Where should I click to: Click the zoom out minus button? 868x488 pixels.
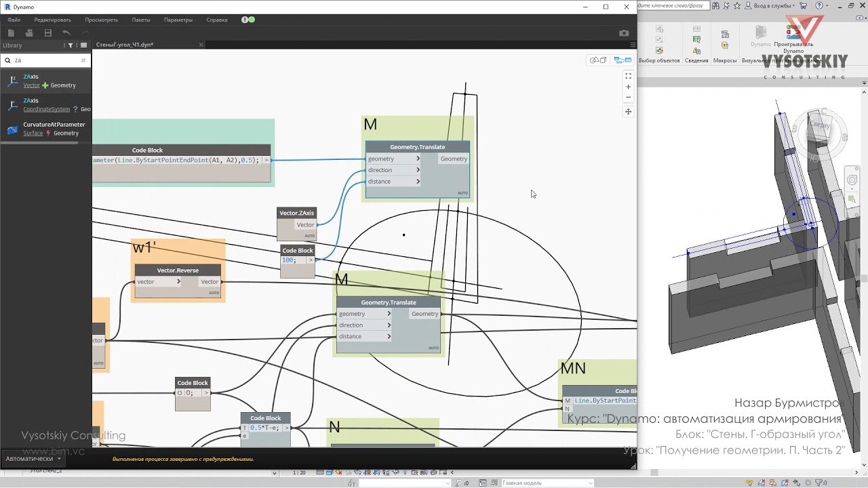628,97
